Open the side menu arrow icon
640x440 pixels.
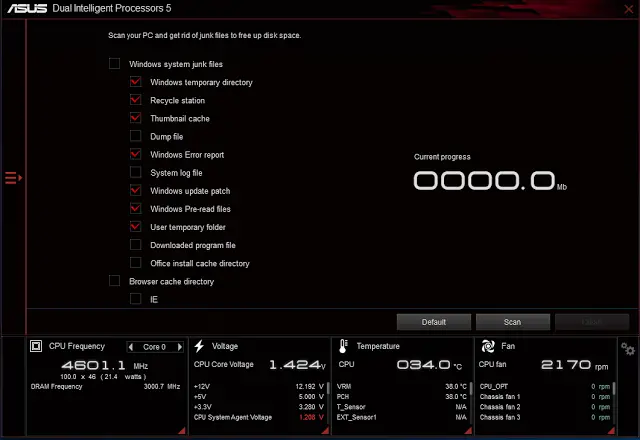click(13, 178)
